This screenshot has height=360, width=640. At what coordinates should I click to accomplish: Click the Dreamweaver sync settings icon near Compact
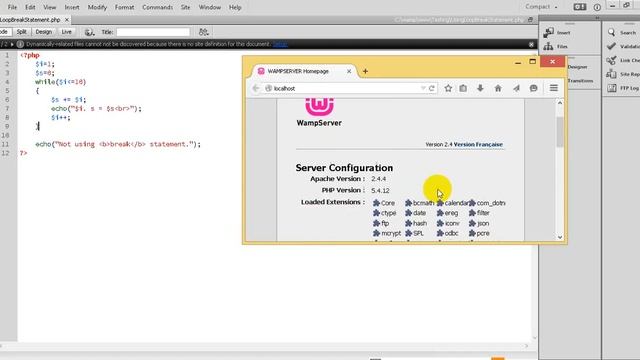point(580,7)
